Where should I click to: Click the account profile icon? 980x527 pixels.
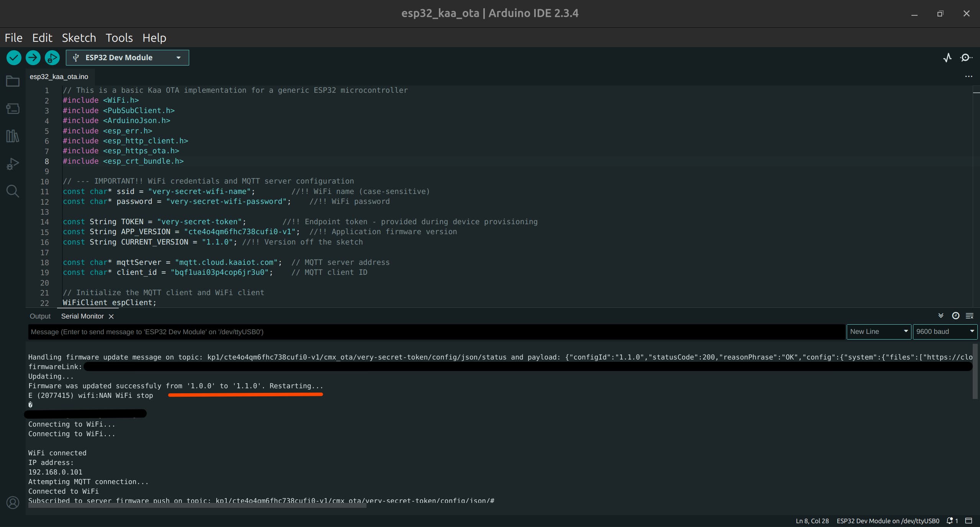[x=13, y=502]
